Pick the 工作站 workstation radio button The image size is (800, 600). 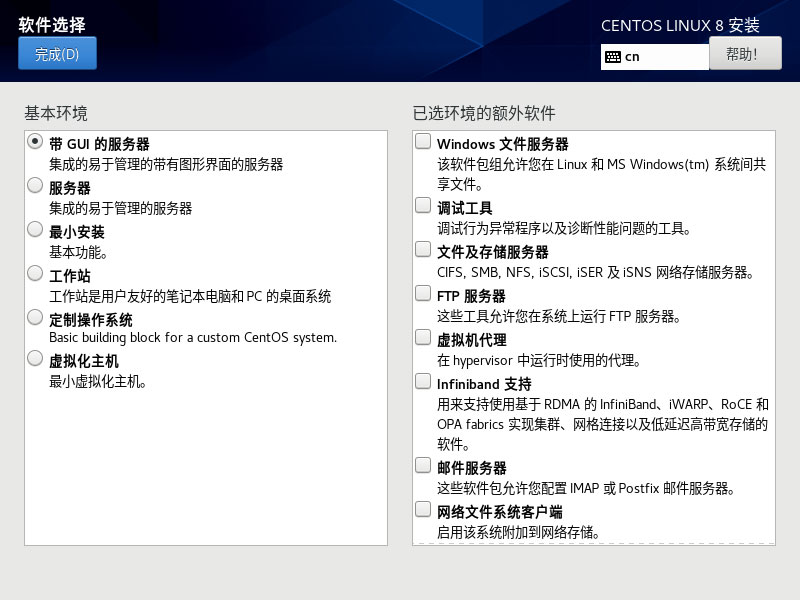pyautogui.click(x=35, y=273)
